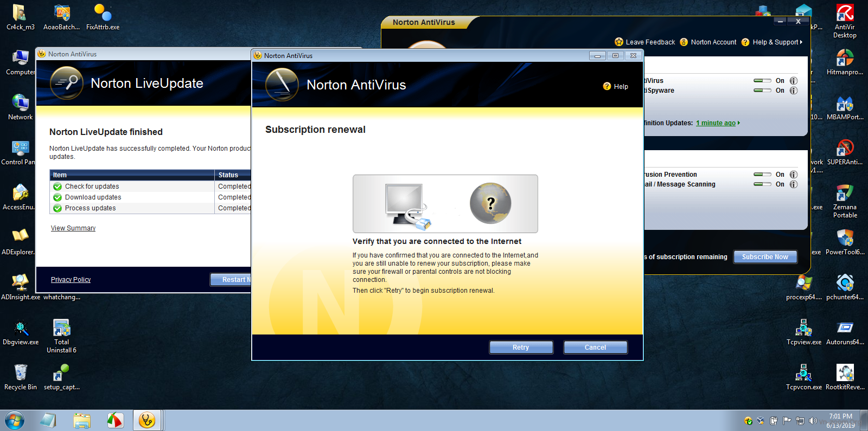Open the Windows Start menu orb
This screenshot has width=868, height=431.
[15, 420]
